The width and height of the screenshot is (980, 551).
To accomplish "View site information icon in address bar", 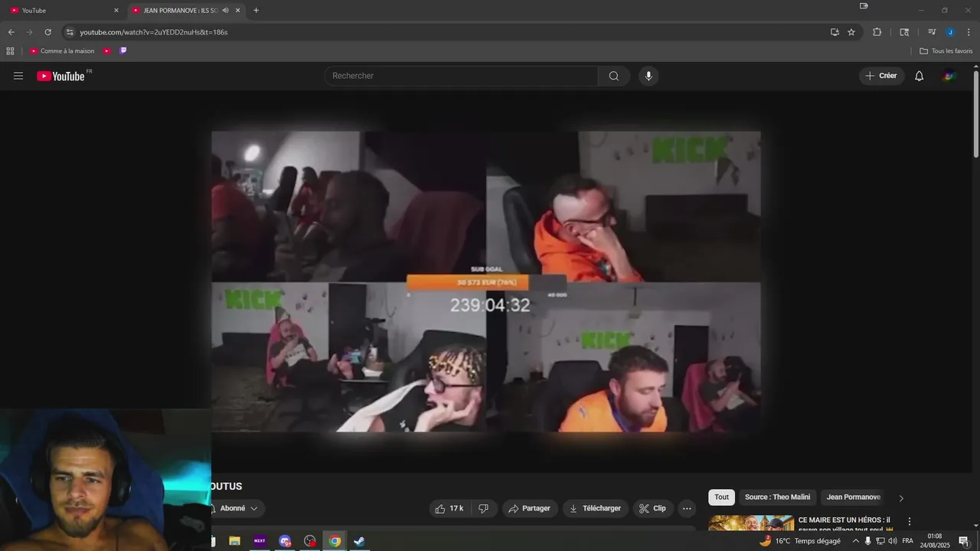I will coord(70,32).
